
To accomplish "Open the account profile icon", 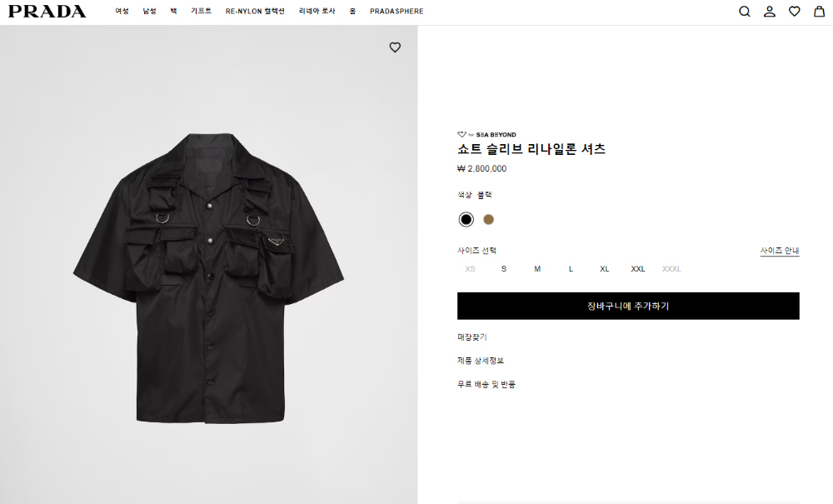I will pos(770,12).
